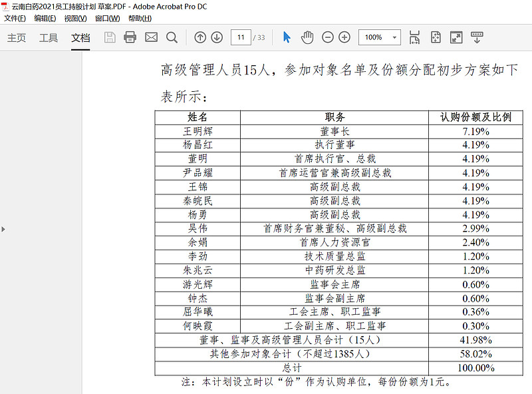Click 技术质量总监 cell
This screenshot has width=532, height=394.
[335, 256]
